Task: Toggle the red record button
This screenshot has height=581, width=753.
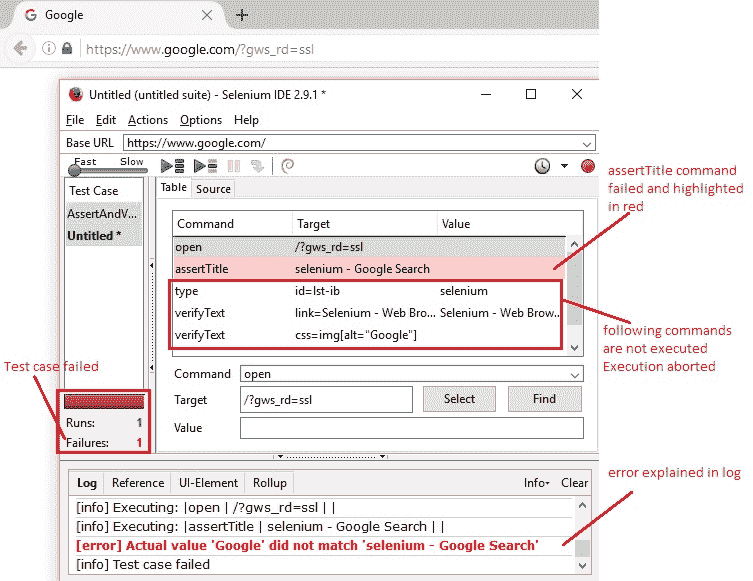Action: (587, 166)
